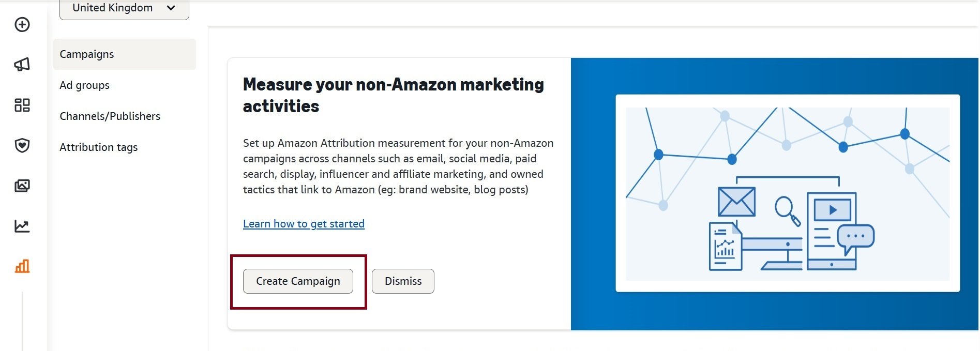Open the United Kingdom country dropdown
Viewport: 980px width, 351px height.
[x=124, y=8]
